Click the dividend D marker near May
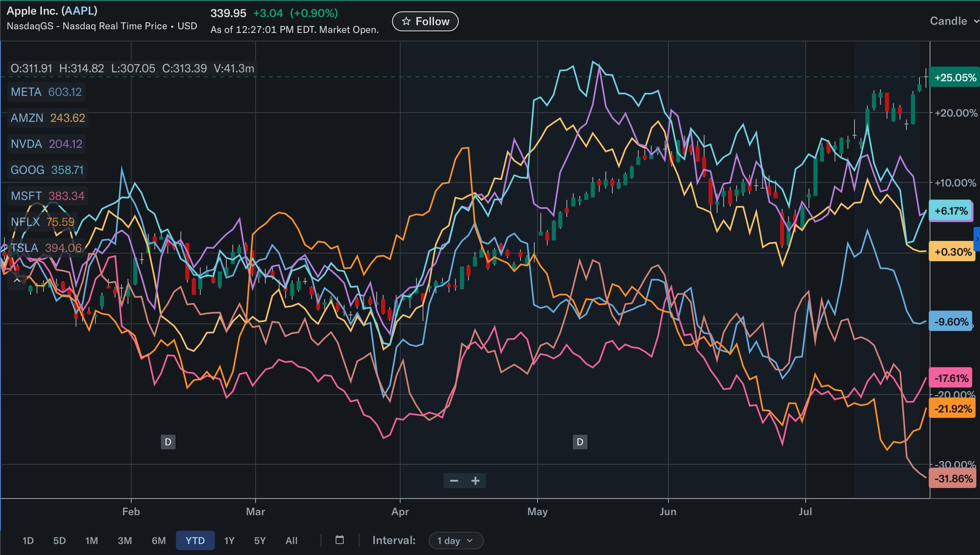980x555 pixels. (580, 442)
